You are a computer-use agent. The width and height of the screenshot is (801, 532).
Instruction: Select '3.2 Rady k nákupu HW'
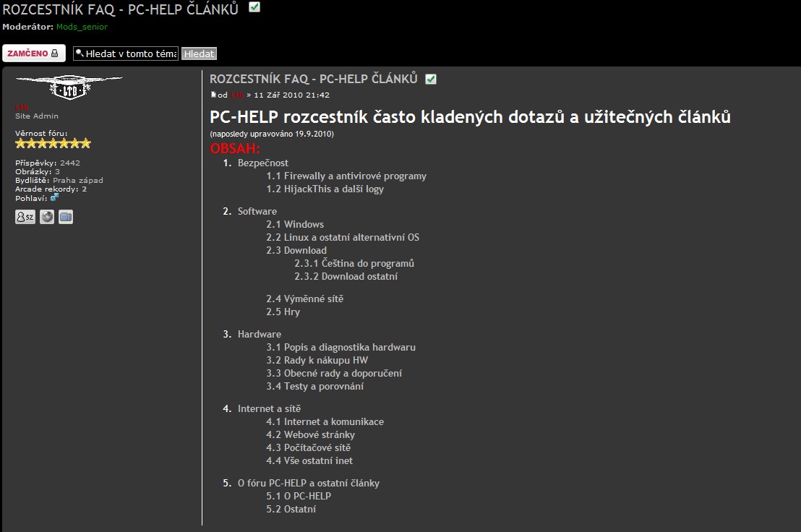317,360
